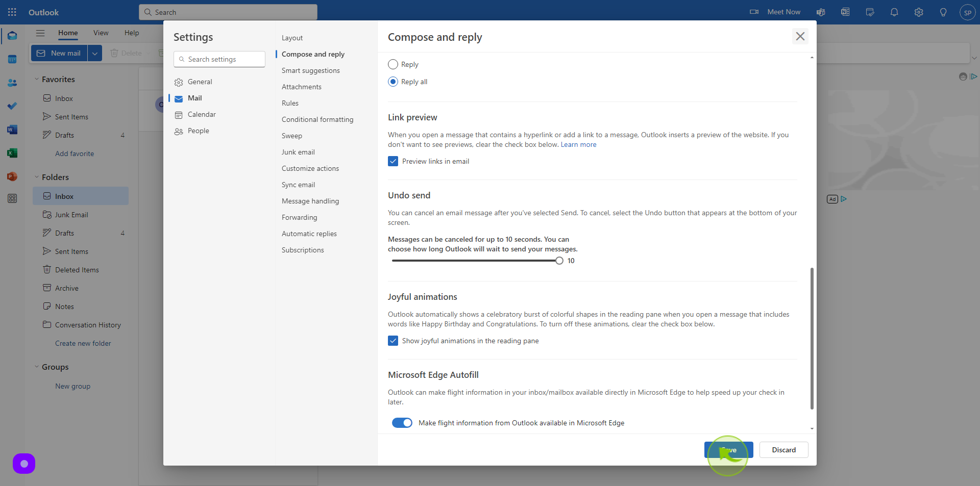Open SP account profile avatar
Screen dimensions: 980x486
(x=967, y=12)
